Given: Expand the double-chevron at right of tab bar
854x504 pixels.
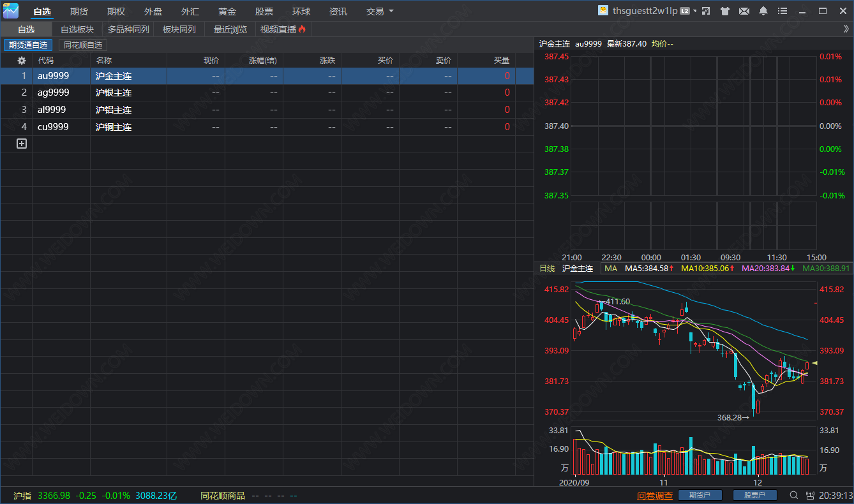Looking at the screenshot, I should click(846, 29).
